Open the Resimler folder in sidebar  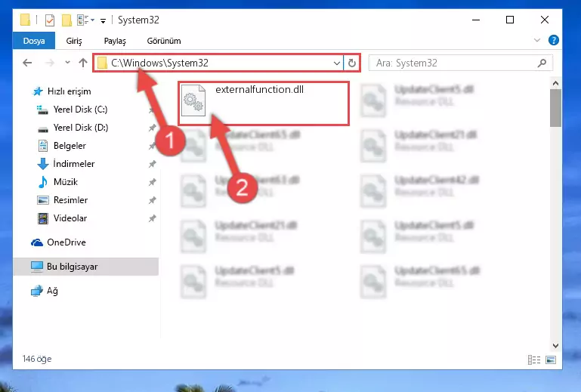point(70,200)
